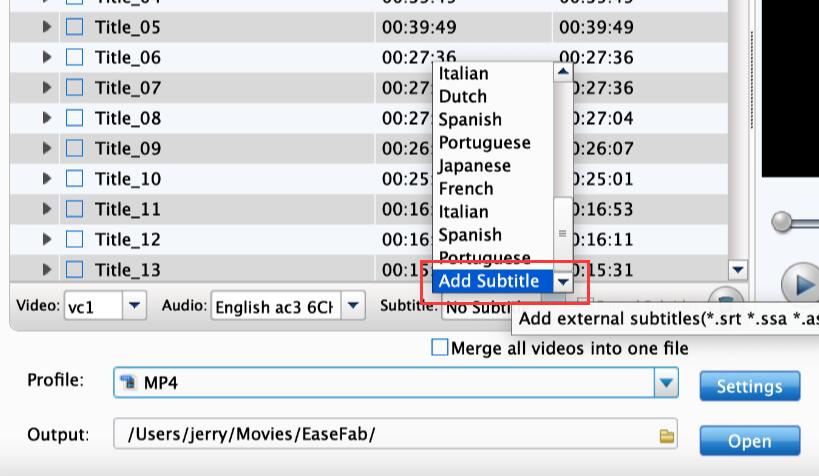Expand the Title_07 disclosure triangle

(47, 88)
